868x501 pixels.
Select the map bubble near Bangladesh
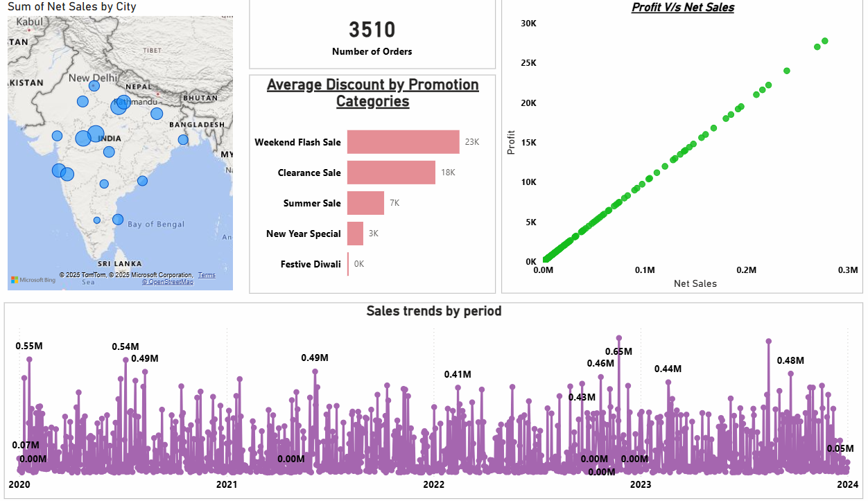coord(183,140)
